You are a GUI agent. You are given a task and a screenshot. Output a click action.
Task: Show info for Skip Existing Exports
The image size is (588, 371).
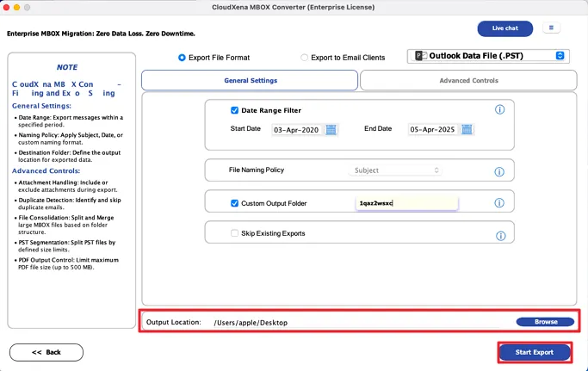501,236
